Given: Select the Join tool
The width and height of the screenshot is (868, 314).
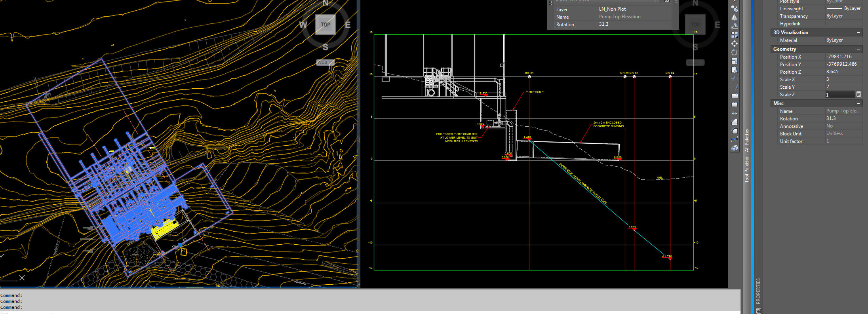Looking at the screenshot, I should click(735, 113).
